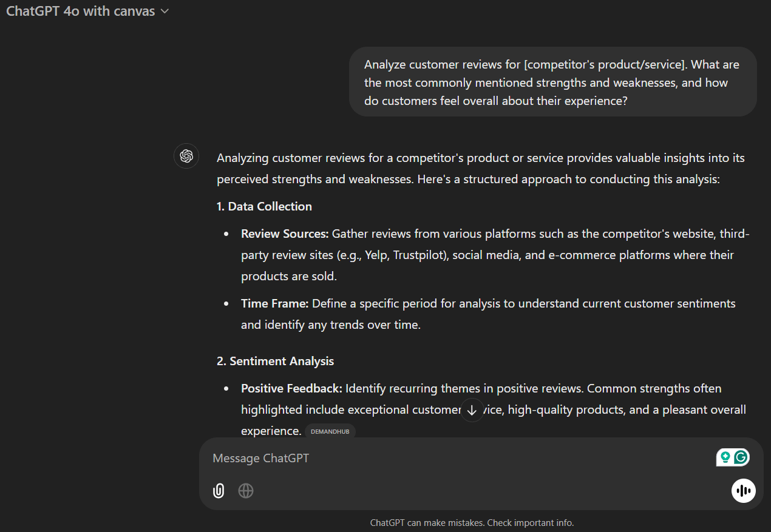Click the word Trustpilot in the response
The image size is (771, 532).
pos(418,255)
